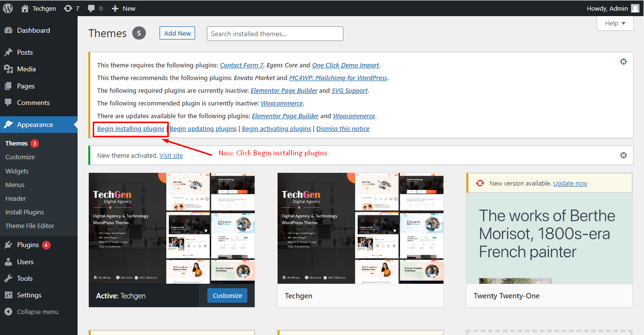Open the WordPress logo menu
This screenshot has width=644, height=335.
(8, 8)
